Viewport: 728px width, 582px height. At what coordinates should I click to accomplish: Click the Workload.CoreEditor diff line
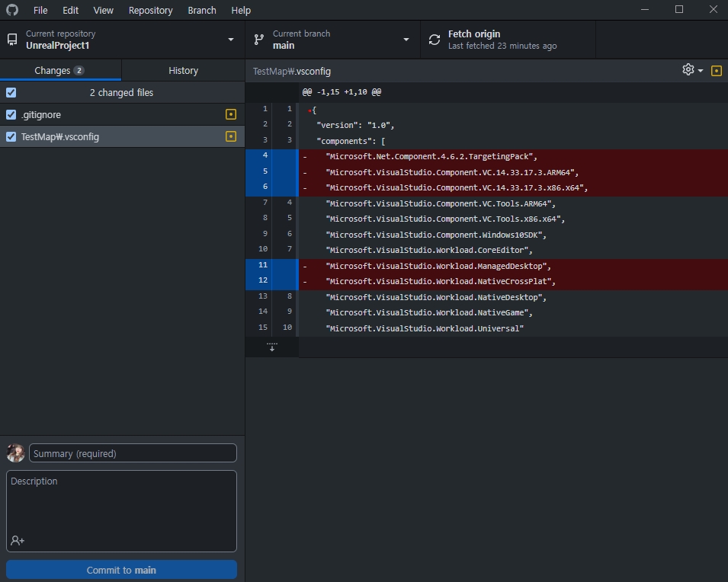[x=513, y=250]
